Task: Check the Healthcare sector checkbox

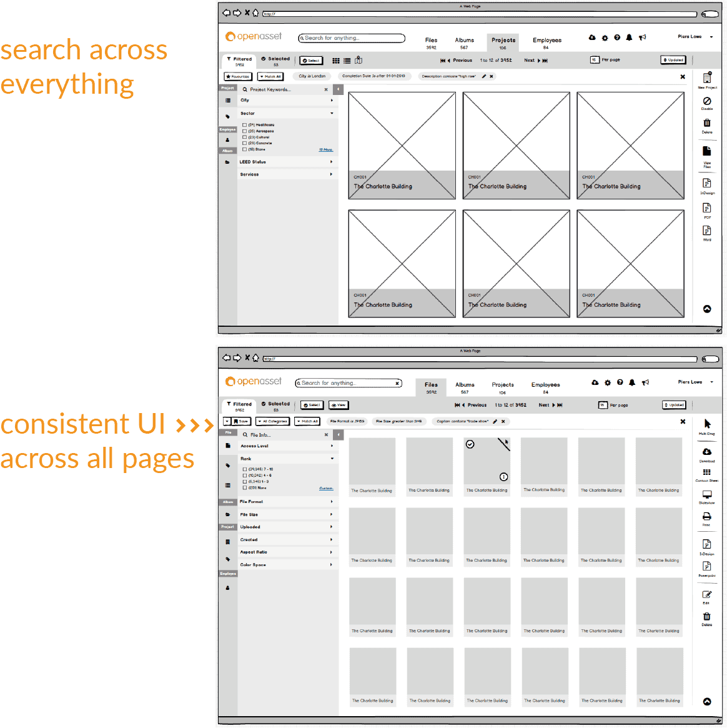Action: [244, 125]
